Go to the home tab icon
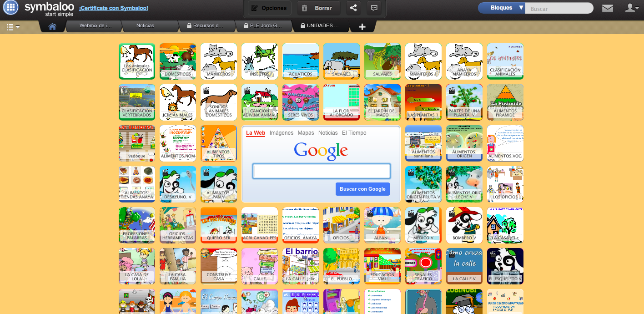644x314 pixels. [x=52, y=26]
